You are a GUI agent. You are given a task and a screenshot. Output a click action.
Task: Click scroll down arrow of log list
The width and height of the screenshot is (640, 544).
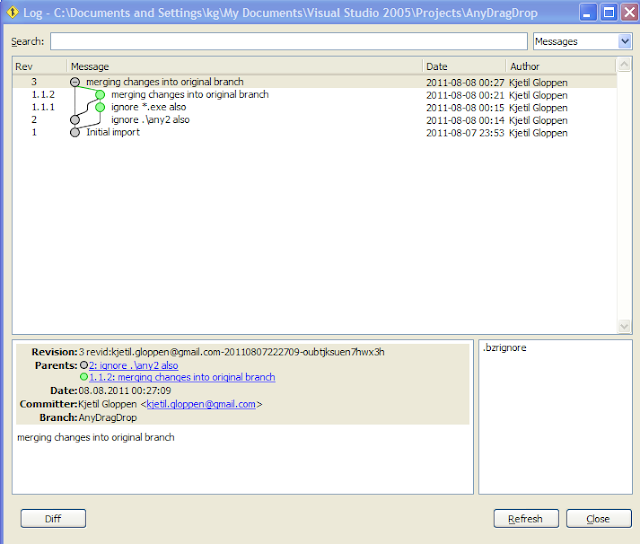624,326
